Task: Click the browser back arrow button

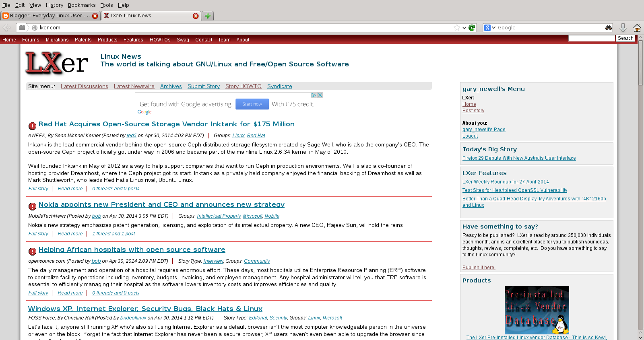Action: (x=7, y=28)
